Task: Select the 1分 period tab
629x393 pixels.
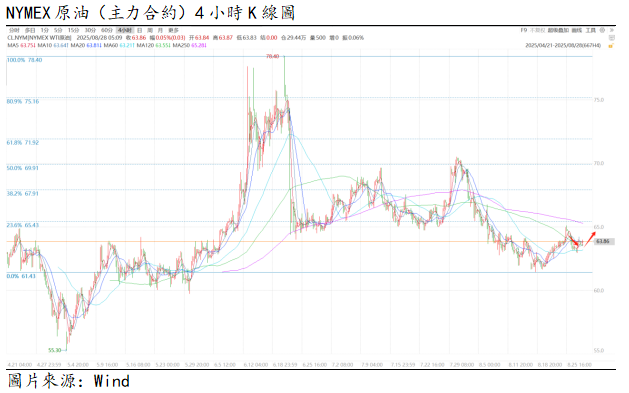Action: point(45,30)
